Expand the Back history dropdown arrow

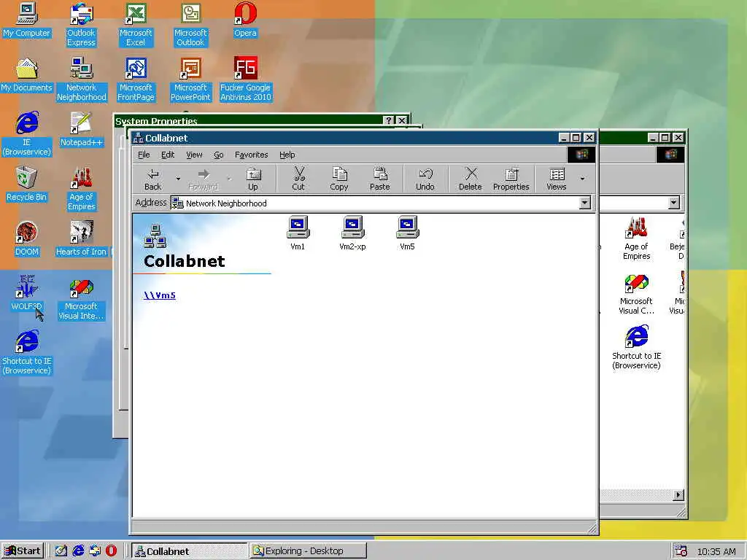pos(178,179)
